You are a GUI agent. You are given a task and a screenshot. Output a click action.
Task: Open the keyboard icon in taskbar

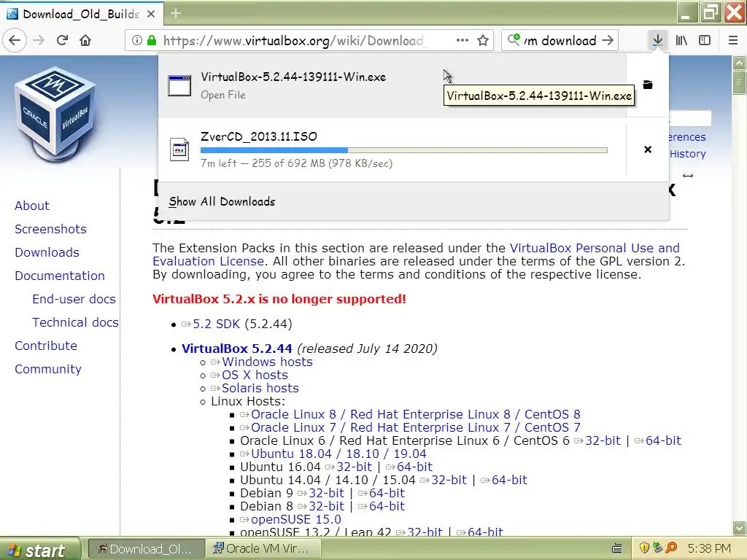617,548
